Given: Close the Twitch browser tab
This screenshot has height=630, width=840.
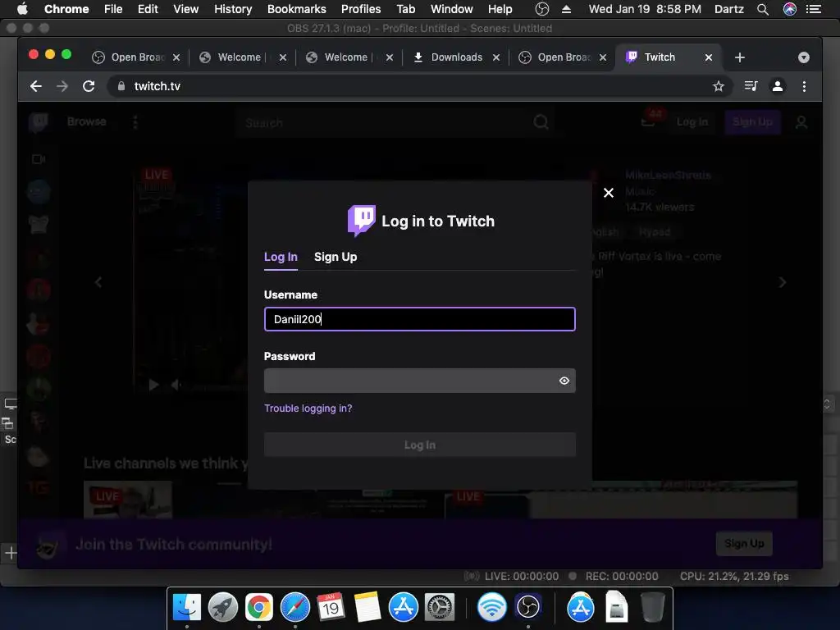Looking at the screenshot, I should (708, 57).
